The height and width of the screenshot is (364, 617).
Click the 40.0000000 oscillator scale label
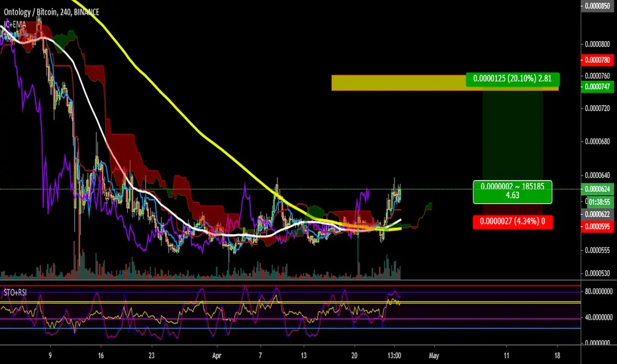click(598, 317)
